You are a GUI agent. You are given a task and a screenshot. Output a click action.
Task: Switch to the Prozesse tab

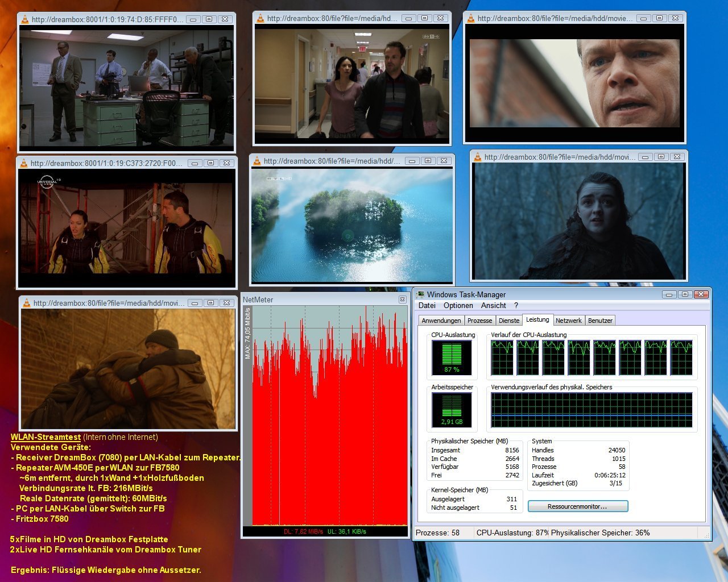pyautogui.click(x=480, y=321)
